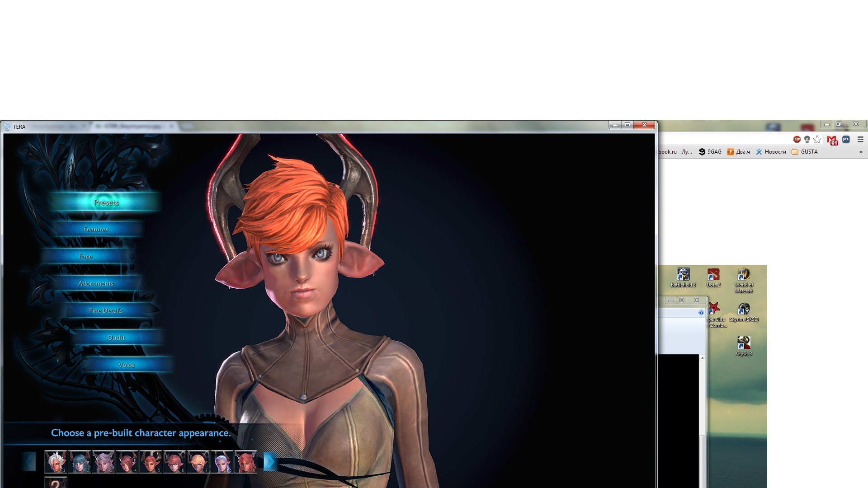This screenshot has height=488, width=868.
Task: Choose preset 3 lavender-haired character
Action: 104,462
